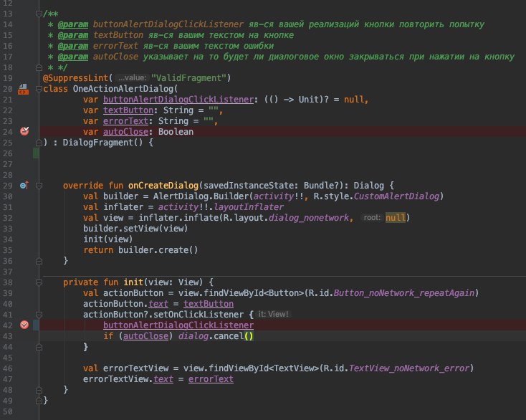Click the highlighted null argument on line 32
This screenshot has height=420, width=526.
tap(396, 218)
